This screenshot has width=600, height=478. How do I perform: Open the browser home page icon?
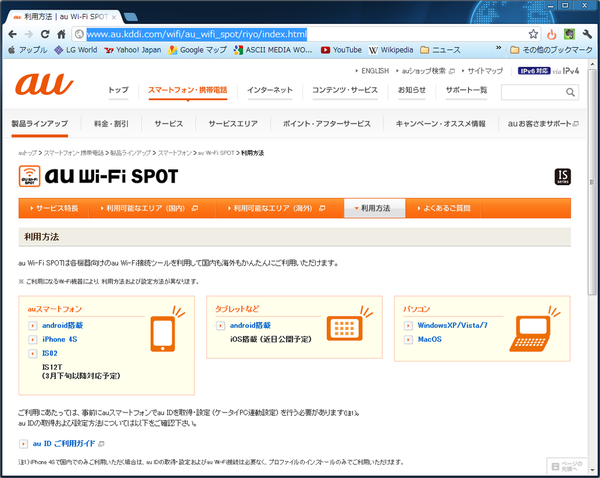tap(61, 34)
